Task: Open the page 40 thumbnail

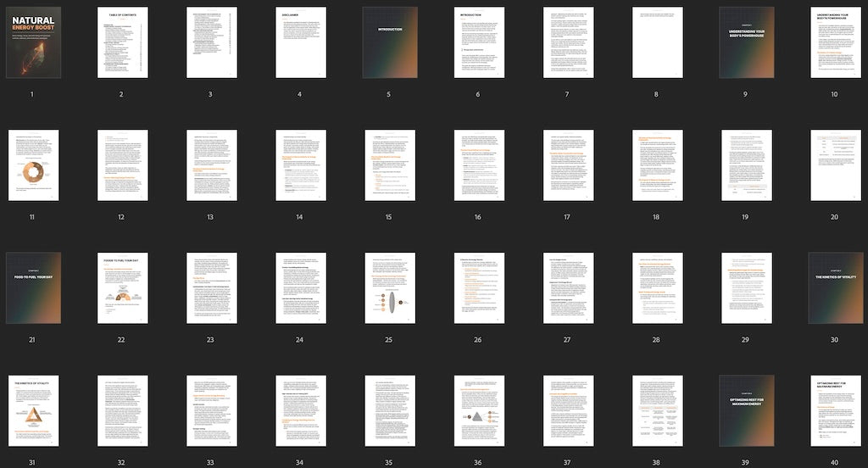Action: click(x=834, y=410)
